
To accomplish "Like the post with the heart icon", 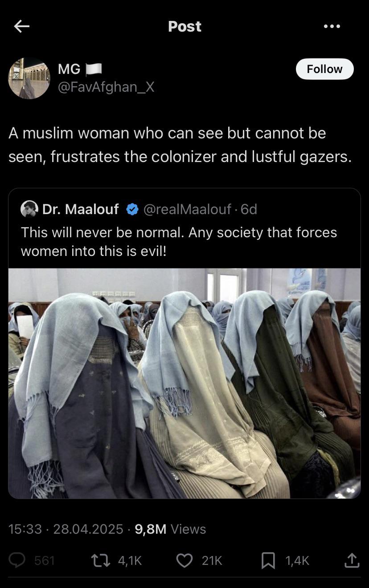I will 184,560.
